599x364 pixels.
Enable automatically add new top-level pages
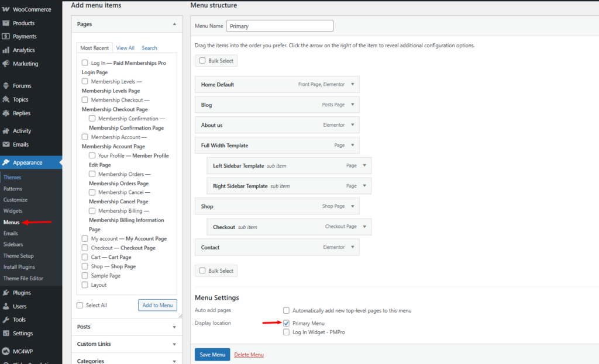click(287, 311)
